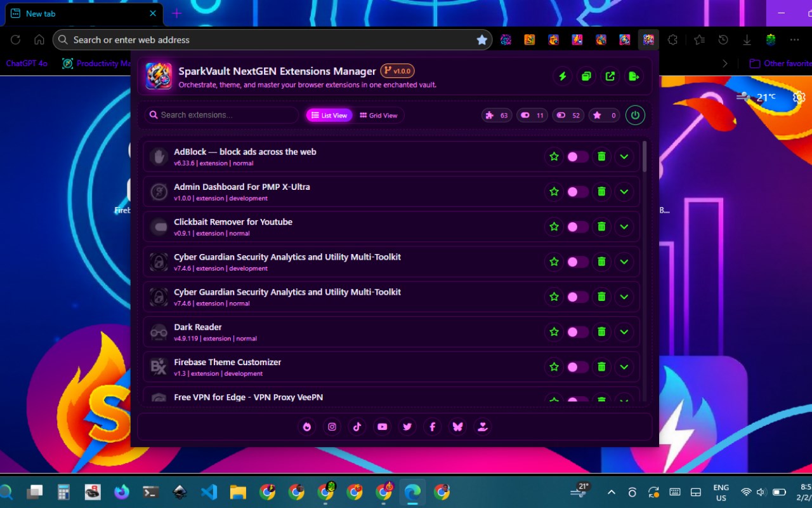Image resolution: width=812 pixels, height=508 pixels.
Task: Open the browser Downloads icon in toolbar
Action: point(747,39)
